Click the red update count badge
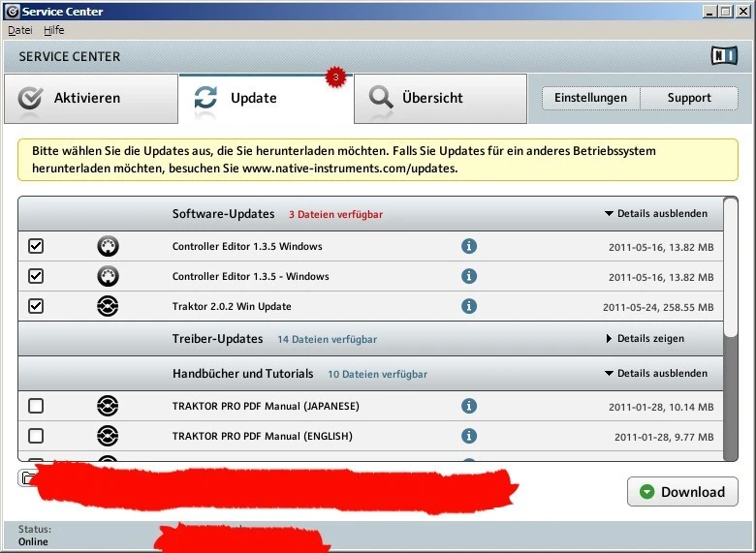This screenshot has width=756, height=553. click(x=335, y=77)
